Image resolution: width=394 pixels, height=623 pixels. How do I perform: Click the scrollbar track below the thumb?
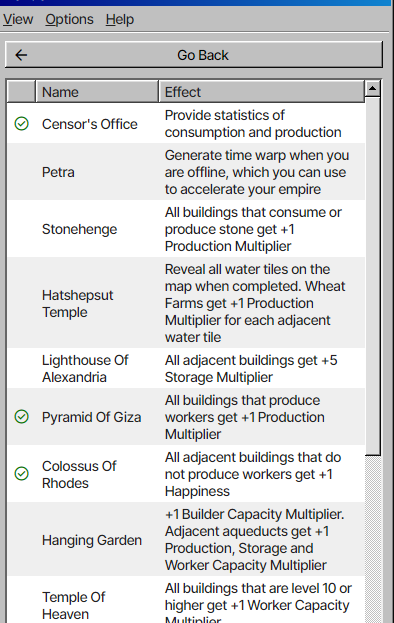click(x=373, y=539)
